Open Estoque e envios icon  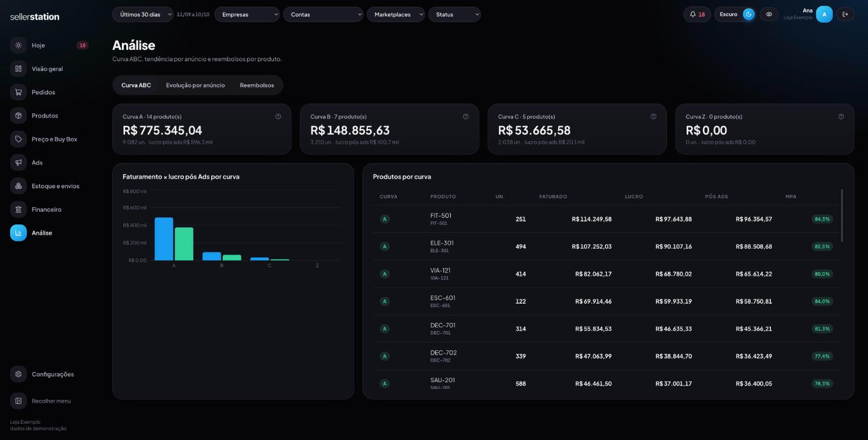19,186
